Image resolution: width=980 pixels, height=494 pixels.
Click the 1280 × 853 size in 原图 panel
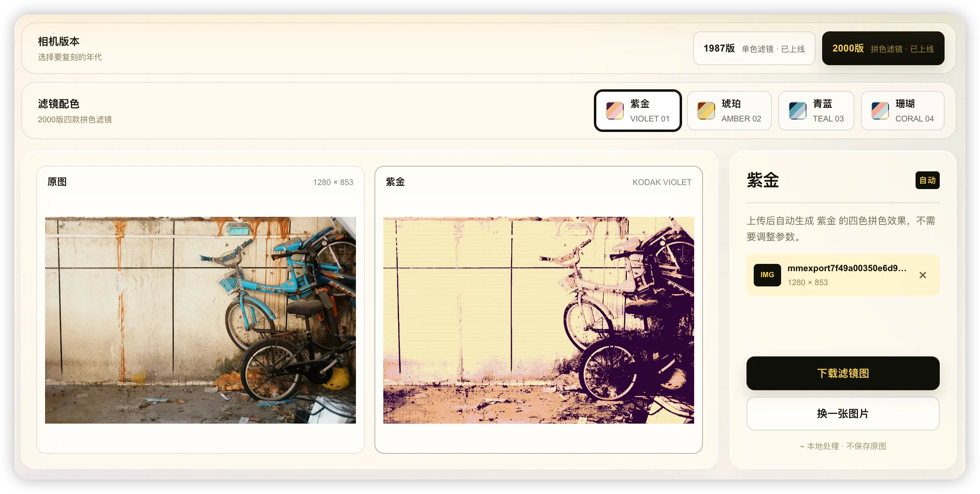coord(333,182)
